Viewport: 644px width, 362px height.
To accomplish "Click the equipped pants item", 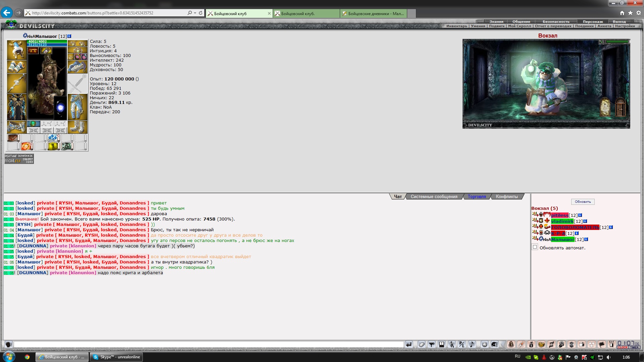I will click(x=77, y=107).
